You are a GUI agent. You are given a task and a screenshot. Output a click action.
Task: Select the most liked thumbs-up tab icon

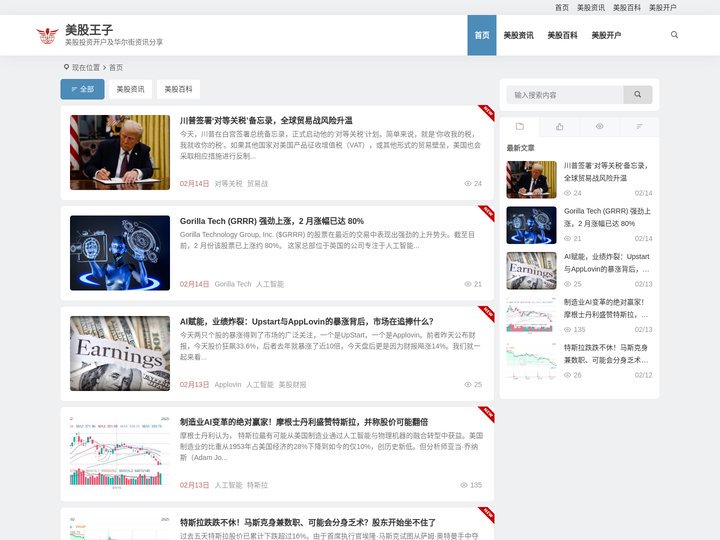559,126
